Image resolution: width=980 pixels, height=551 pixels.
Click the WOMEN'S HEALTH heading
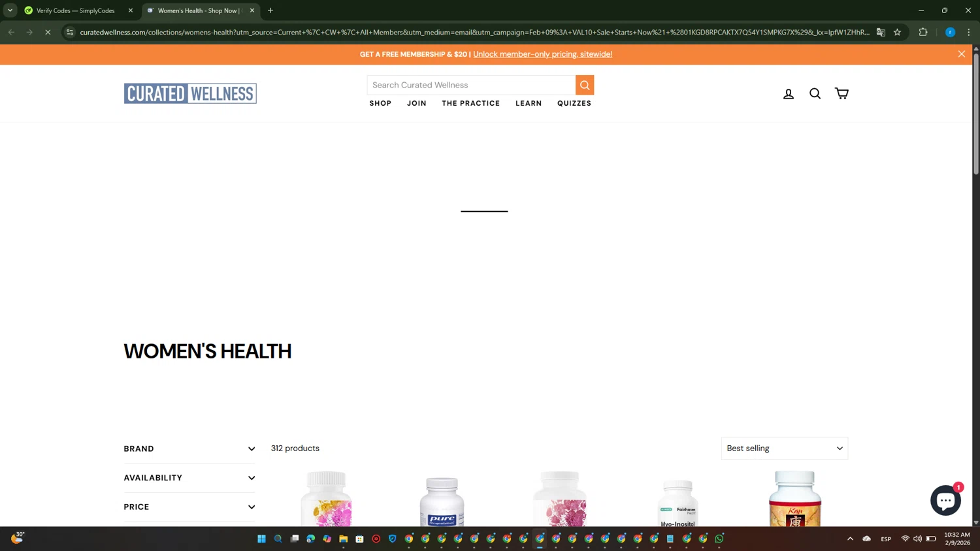tap(208, 351)
